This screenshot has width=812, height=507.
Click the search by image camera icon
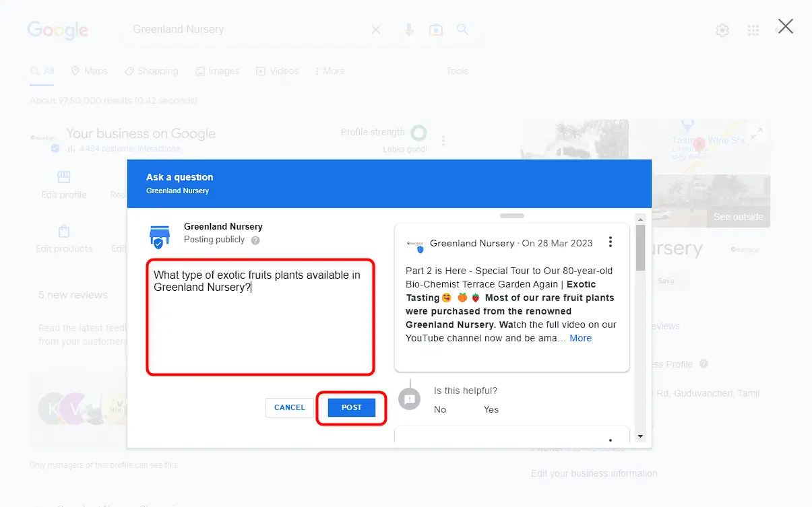click(436, 30)
